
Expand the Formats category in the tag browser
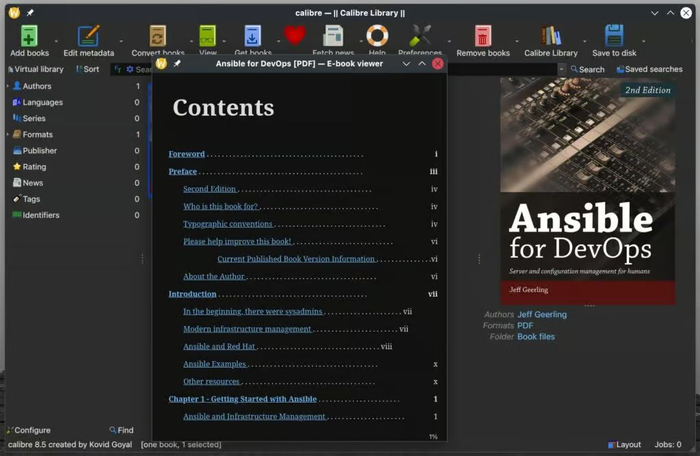pos(8,134)
